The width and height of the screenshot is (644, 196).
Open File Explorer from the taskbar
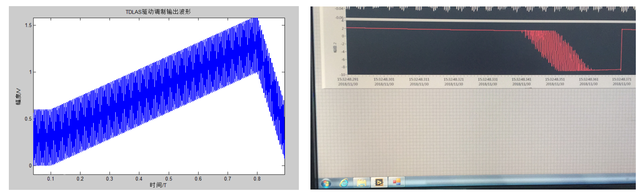click(x=361, y=183)
